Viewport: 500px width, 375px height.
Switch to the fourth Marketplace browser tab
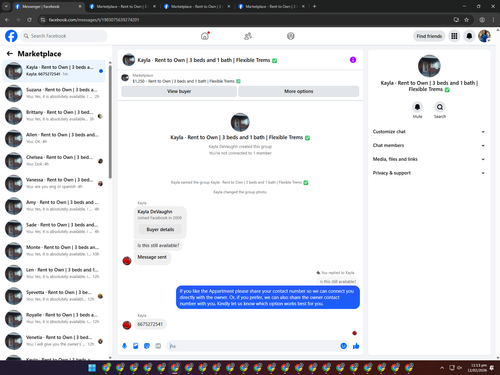(272, 6)
